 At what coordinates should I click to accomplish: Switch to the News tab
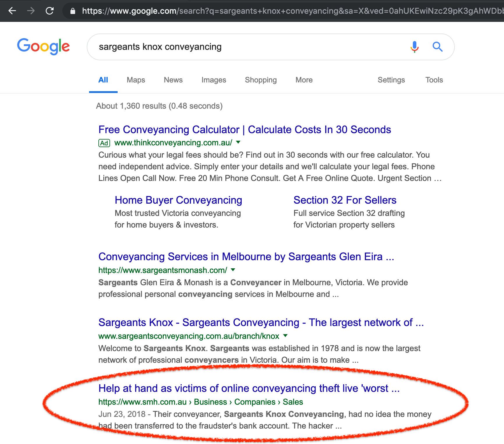click(173, 80)
